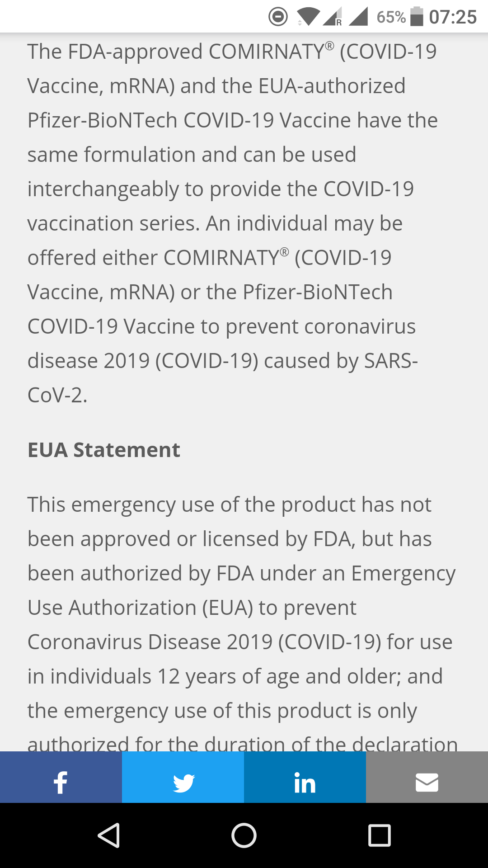Tap the 07:25 clock in status bar
488x868 pixels.
click(453, 17)
